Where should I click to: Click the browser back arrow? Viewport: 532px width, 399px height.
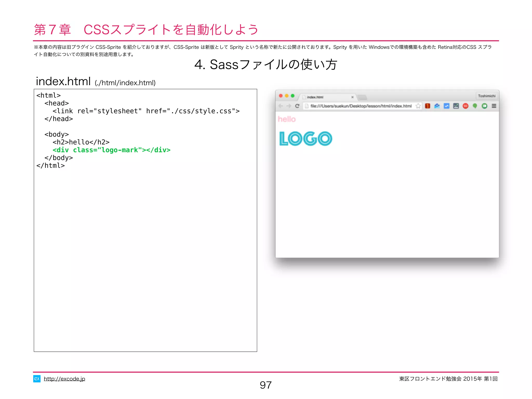coord(281,106)
